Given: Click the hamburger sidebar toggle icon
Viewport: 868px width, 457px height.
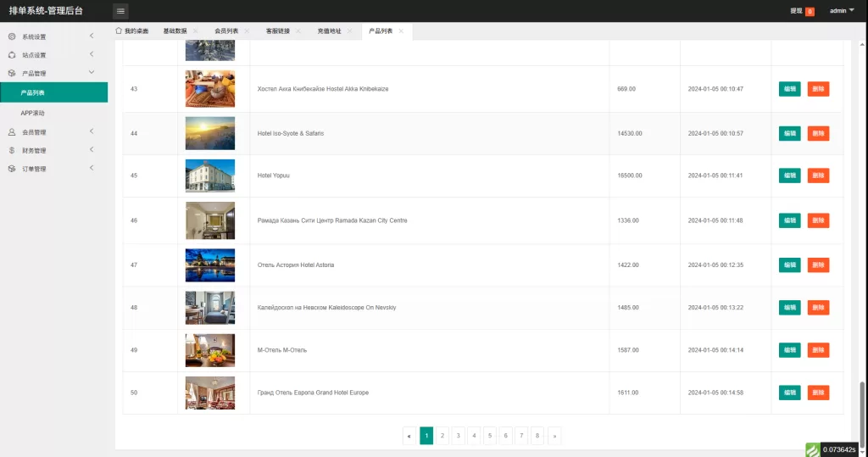Looking at the screenshot, I should 121,11.
